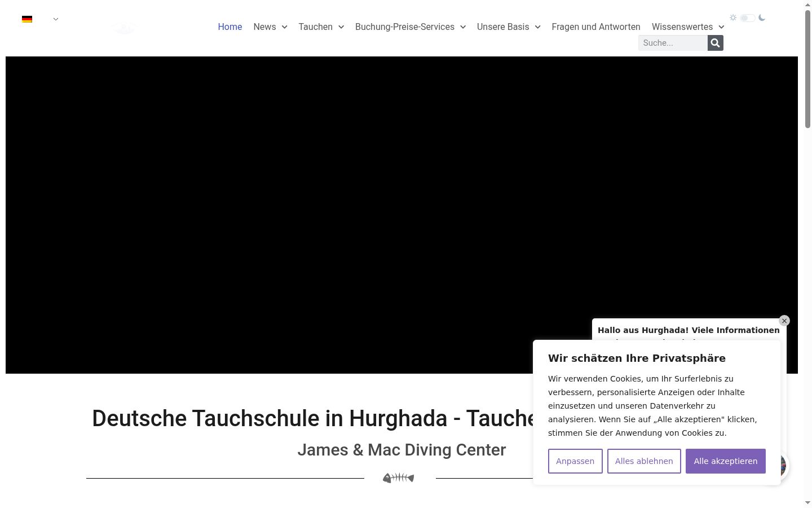
Task: Click the scrollbar up arrow
Action: (808, 5)
